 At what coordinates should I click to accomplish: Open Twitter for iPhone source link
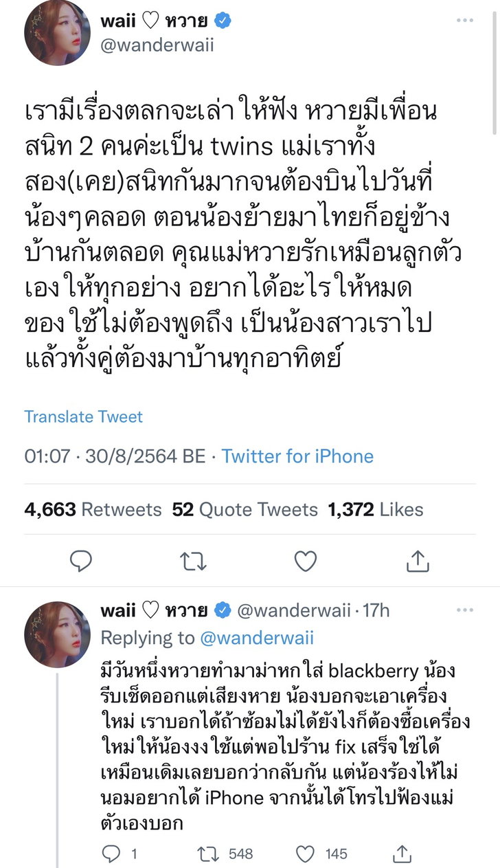coord(297,456)
